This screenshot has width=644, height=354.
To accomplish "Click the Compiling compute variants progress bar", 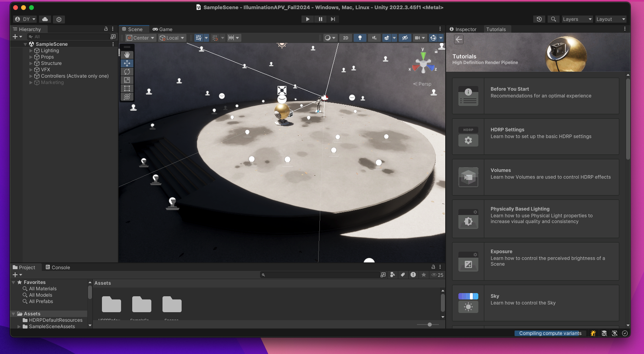I will pos(550,333).
